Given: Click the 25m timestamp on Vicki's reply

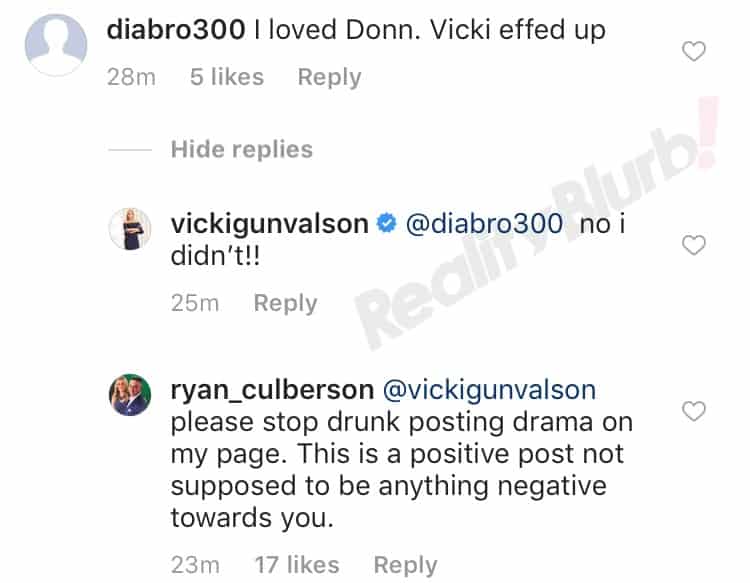Looking at the screenshot, I should click(195, 303).
